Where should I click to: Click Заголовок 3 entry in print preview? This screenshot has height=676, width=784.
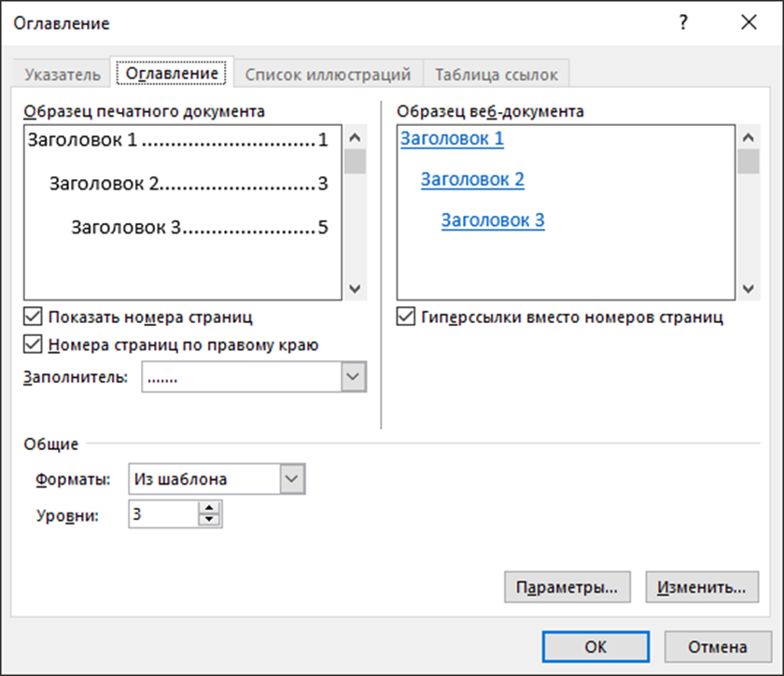(200, 227)
